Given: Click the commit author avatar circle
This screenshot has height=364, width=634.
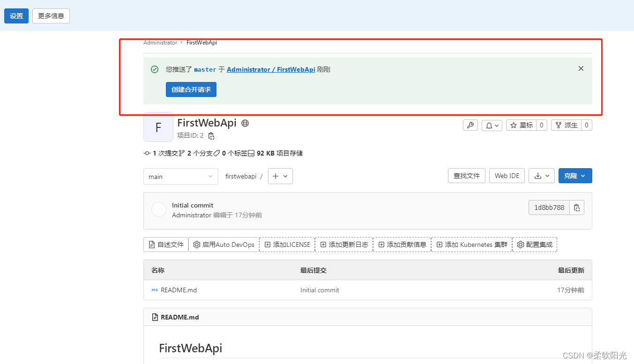Looking at the screenshot, I should [159, 209].
